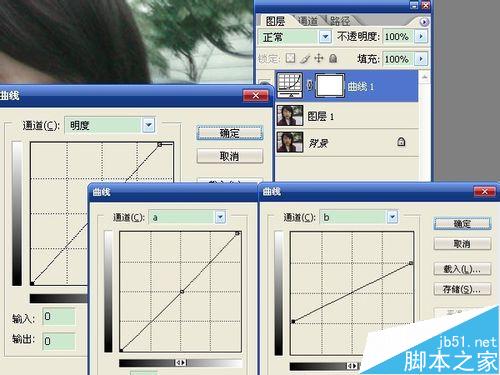This screenshot has height=375, width=500.
Task: Select the 图层 1 layer thumbnail
Action: point(290,115)
